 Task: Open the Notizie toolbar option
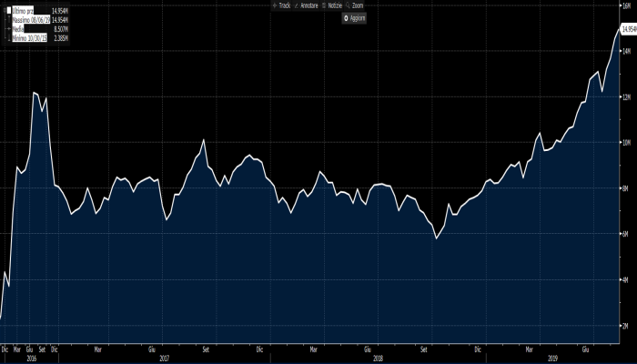[x=335, y=6]
